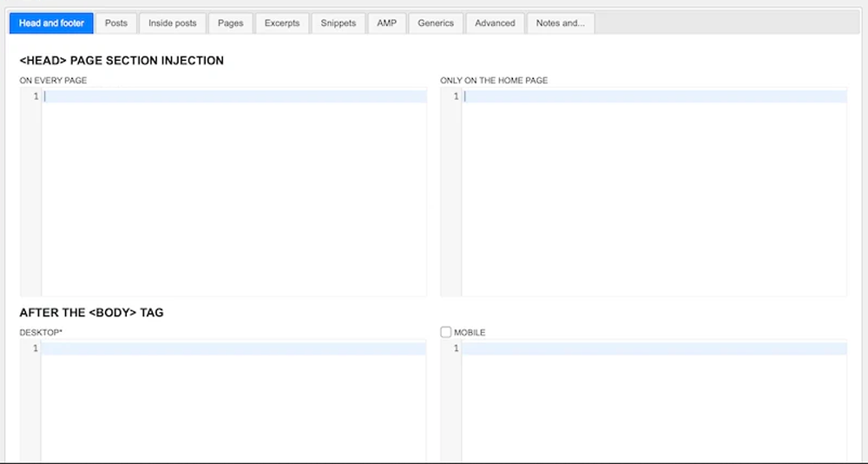Click the DESKTOP* field label
868x464 pixels.
(41, 333)
